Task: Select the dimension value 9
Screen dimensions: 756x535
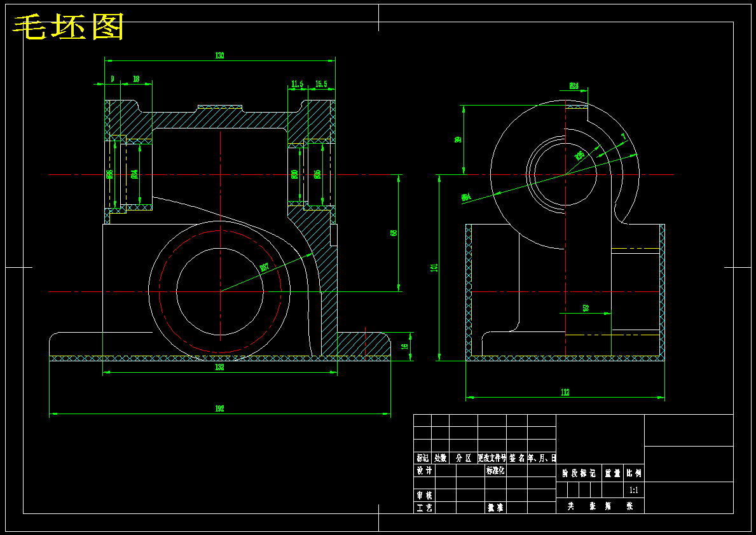Action: click(113, 79)
